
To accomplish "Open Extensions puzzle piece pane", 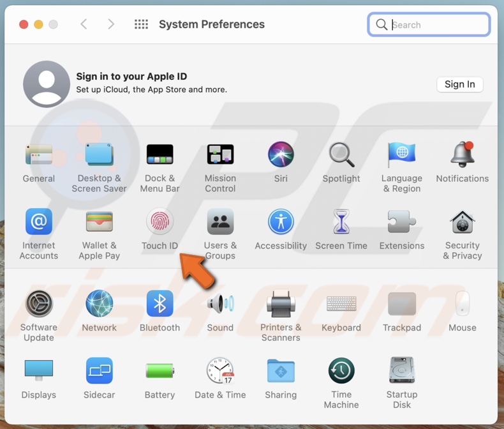I will pos(402,222).
